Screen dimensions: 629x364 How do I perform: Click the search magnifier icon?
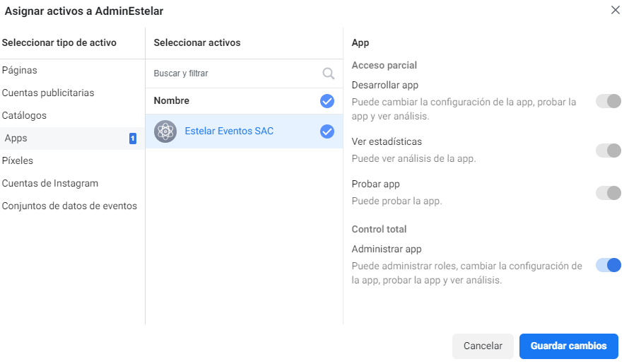click(x=328, y=73)
